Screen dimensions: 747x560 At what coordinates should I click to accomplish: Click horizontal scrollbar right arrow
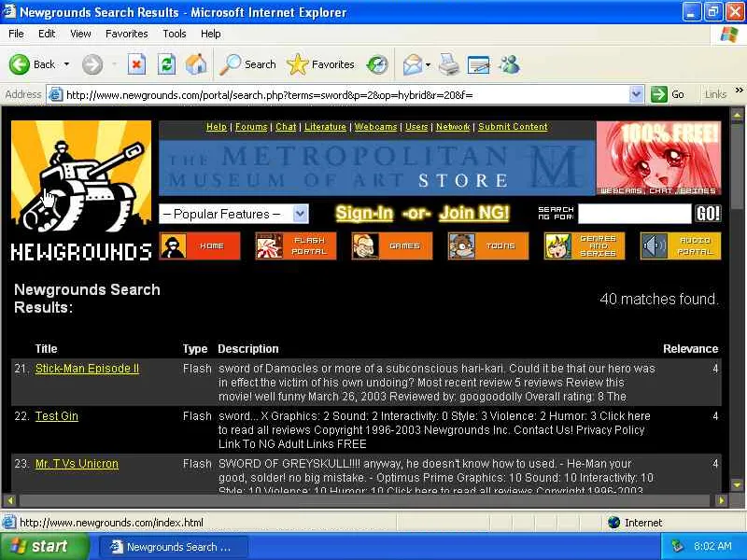(721, 500)
